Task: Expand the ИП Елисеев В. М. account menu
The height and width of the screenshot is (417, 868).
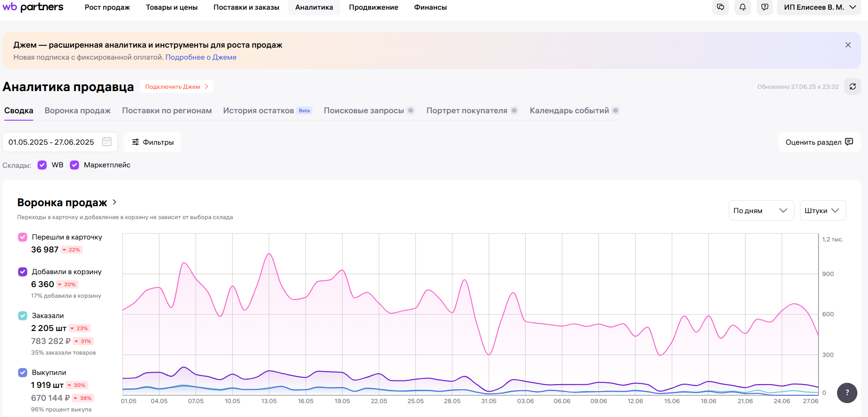Action: point(819,7)
